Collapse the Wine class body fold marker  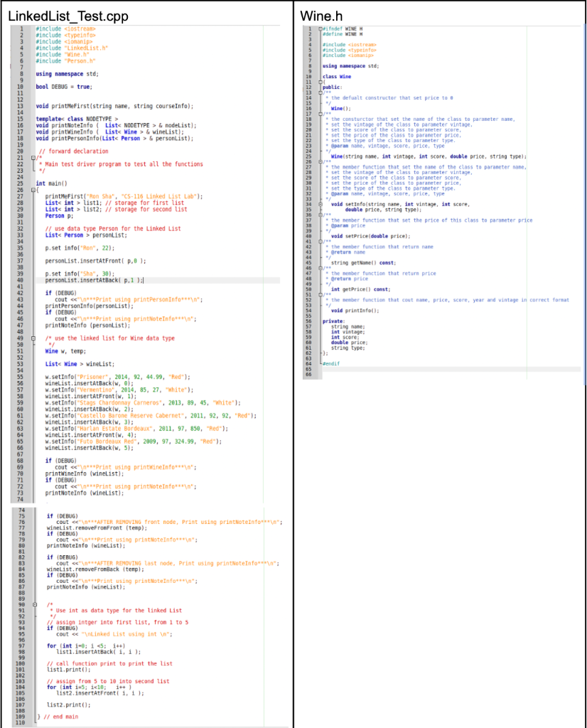(320, 82)
